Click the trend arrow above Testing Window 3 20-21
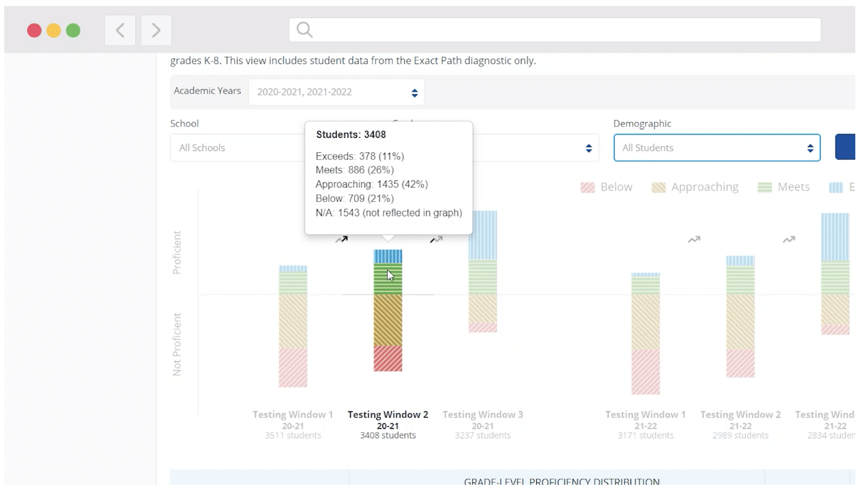The height and width of the screenshot is (492, 868). [x=436, y=239]
